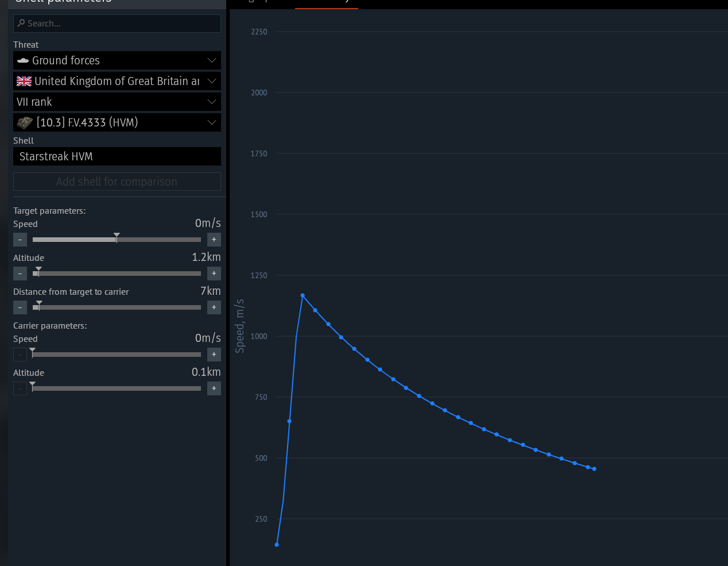728x566 pixels.
Task: Click the peak speed point on graph
Action: pos(303,295)
